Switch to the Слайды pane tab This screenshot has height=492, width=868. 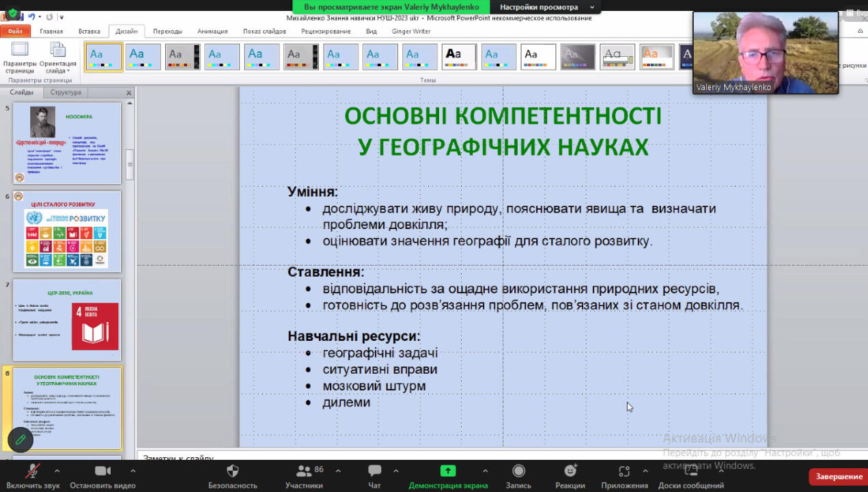(22, 92)
